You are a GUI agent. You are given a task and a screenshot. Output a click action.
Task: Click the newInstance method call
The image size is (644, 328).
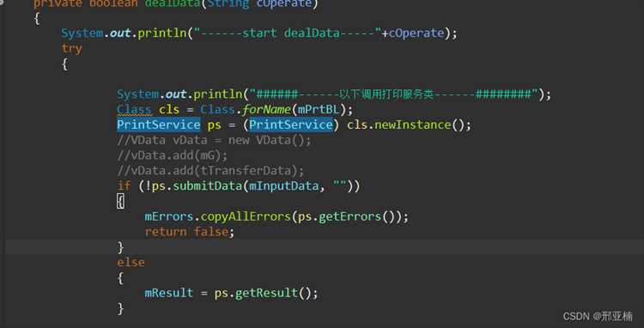click(412, 125)
